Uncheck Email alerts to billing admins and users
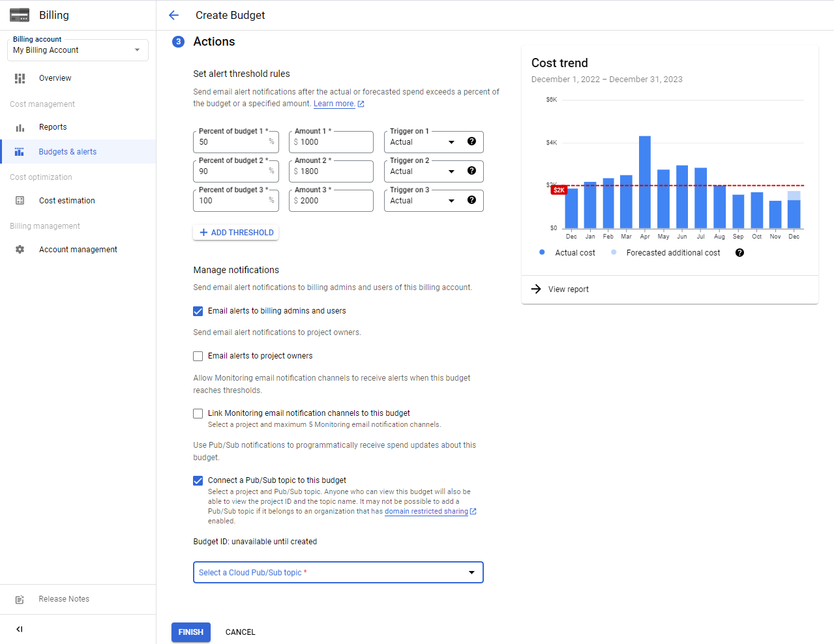Image resolution: width=834 pixels, height=644 pixels. point(198,312)
